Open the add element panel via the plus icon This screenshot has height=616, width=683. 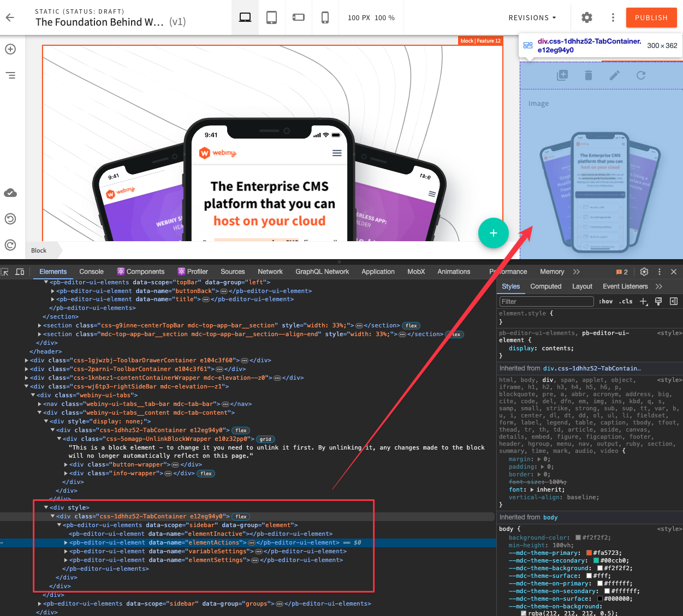pyautogui.click(x=10, y=49)
